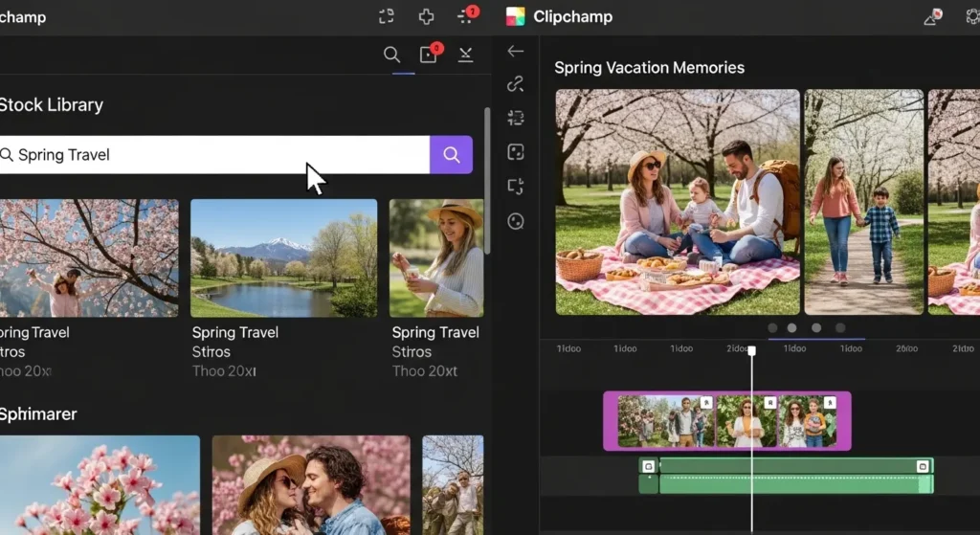Open the mountain lake stock thumbnail
This screenshot has width=980, height=535.
pos(283,258)
